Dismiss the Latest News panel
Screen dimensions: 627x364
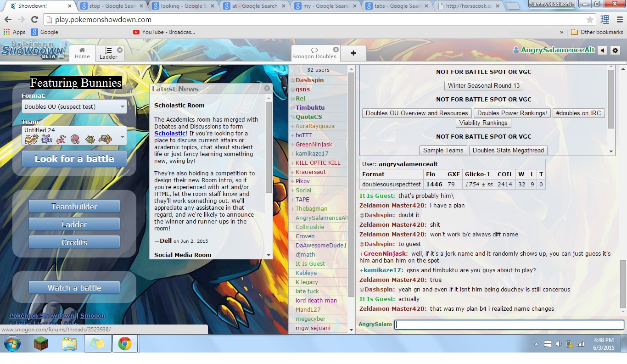(267, 88)
